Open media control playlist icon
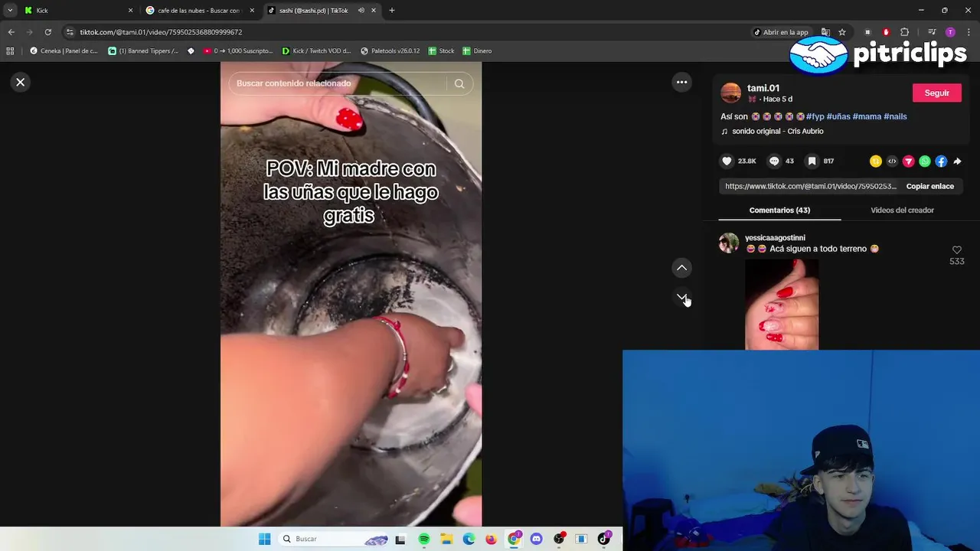The height and width of the screenshot is (551, 980). pos(931,32)
